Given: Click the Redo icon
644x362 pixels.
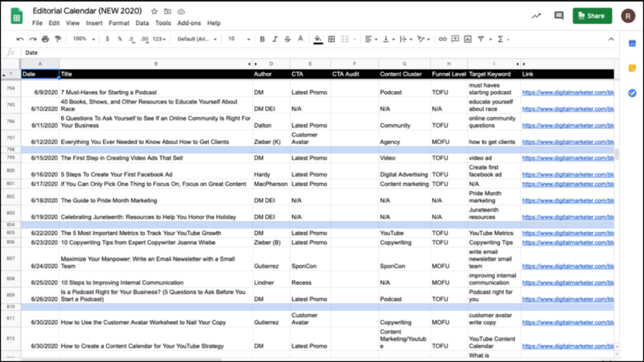Looking at the screenshot, I should point(33,39).
